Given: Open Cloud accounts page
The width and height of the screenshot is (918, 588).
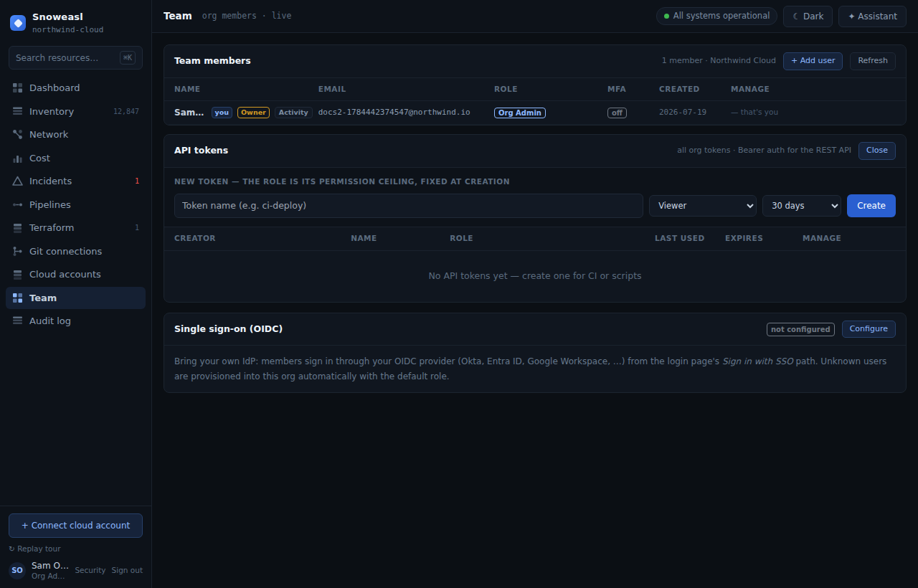Looking at the screenshot, I should (x=75, y=275).
